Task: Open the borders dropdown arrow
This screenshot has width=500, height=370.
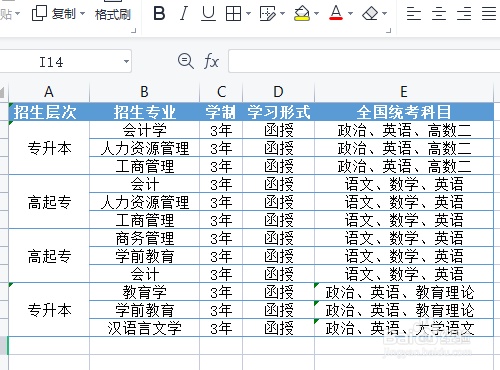Action: click(x=248, y=14)
